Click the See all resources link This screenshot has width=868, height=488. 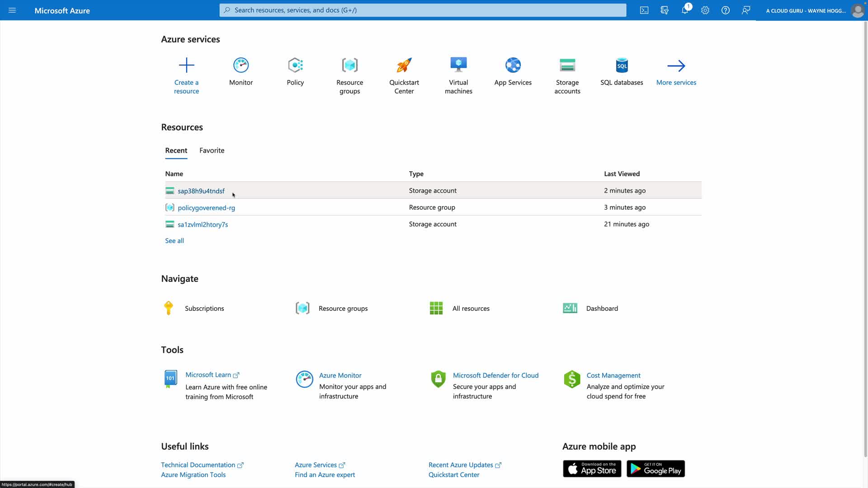175,241
